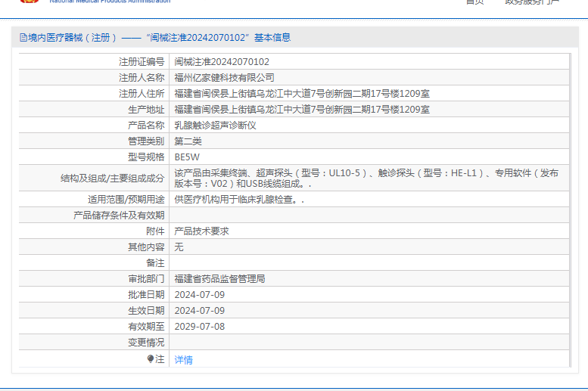Screen dimensions: 588x391
Task: Click the structure composition description text
Action: pos(366,178)
